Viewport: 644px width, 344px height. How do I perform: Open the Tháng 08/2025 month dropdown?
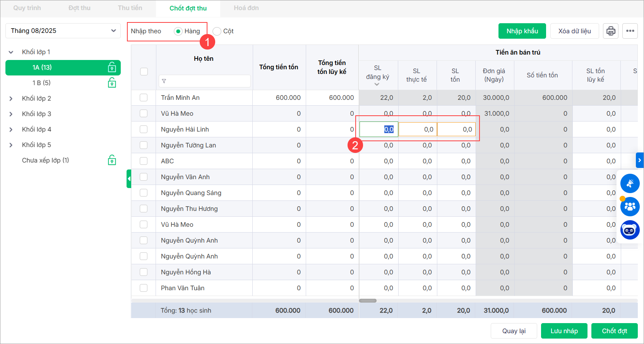[x=63, y=31]
